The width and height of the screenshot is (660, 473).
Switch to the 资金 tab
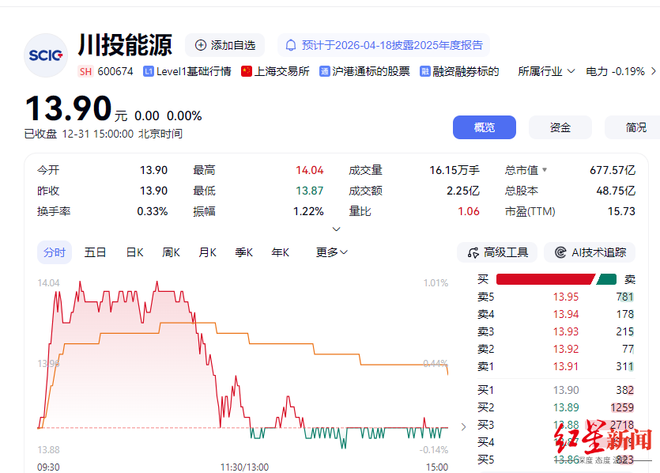pyautogui.click(x=560, y=127)
